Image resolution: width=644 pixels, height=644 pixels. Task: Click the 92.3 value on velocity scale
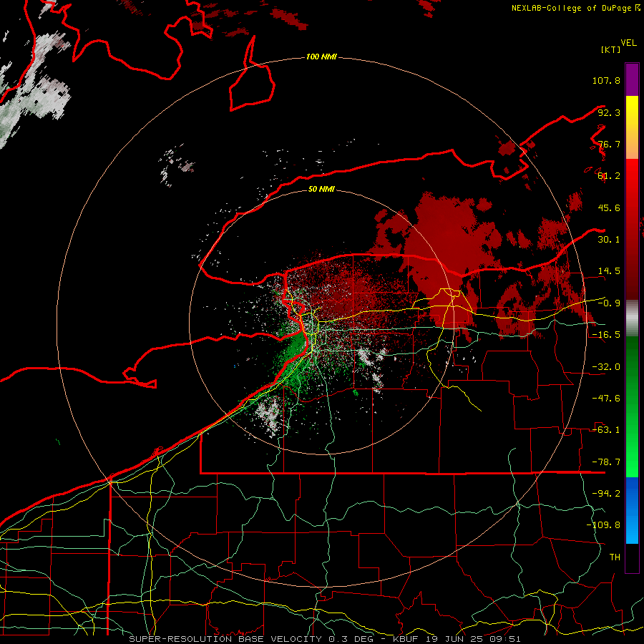pos(609,112)
